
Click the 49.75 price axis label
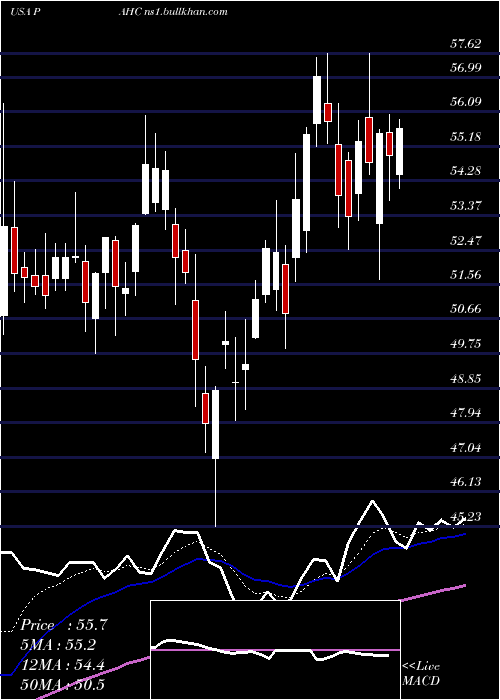click(466, 343)
